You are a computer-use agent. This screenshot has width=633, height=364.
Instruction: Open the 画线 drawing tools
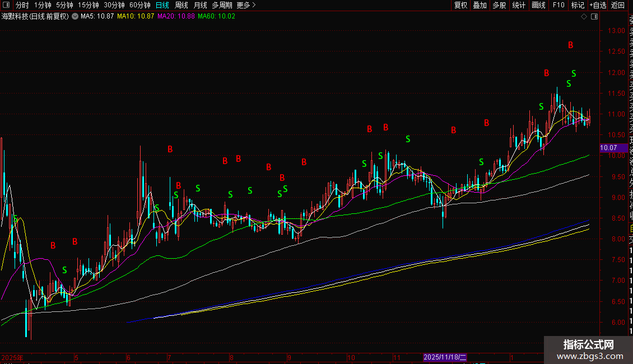coord(538,5)
